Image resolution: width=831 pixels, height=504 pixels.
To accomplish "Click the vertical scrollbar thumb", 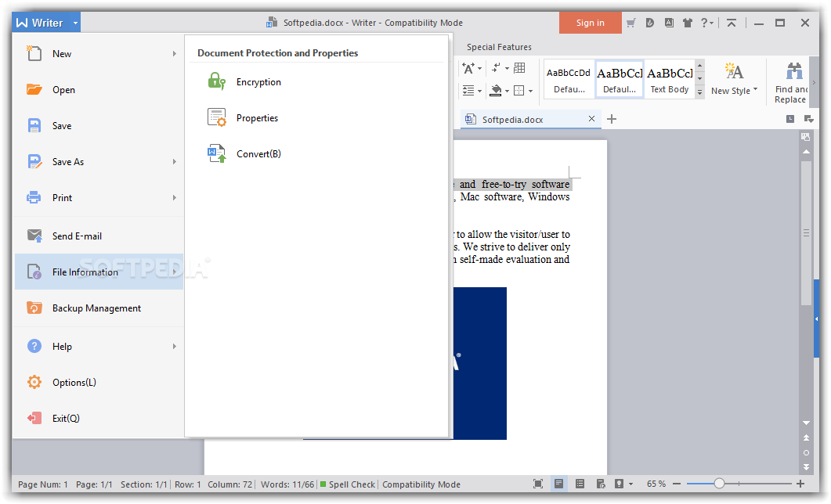I will pos(806,233).
